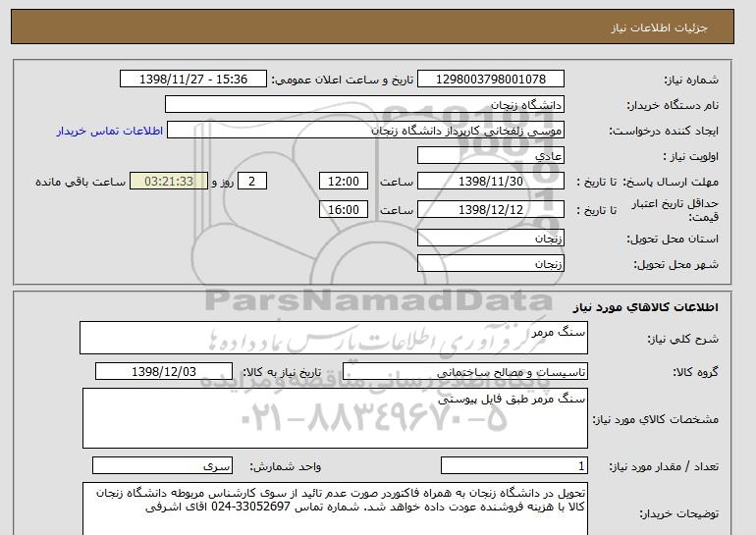This screenshot has width=756, height=535.
Task: Open the اطلاعات تماس خریدار link
Action: pyautogui.click(x=109, y=131)
